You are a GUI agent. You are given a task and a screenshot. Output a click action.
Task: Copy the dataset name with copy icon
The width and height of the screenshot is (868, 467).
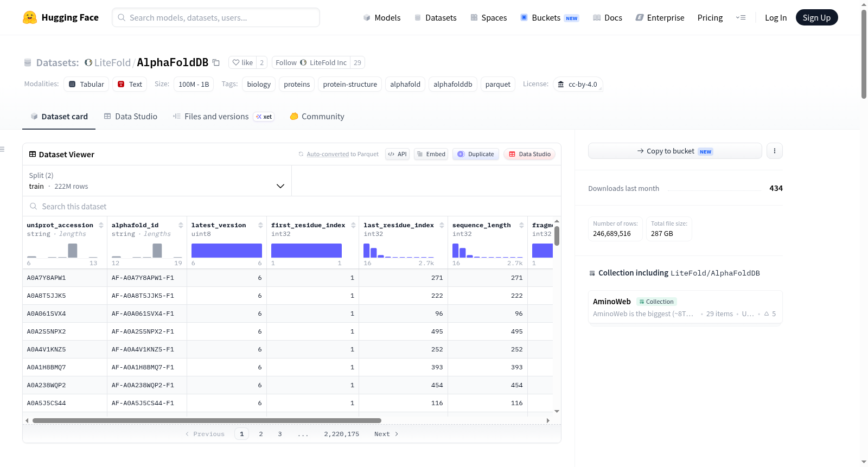(x=216, y=62)
